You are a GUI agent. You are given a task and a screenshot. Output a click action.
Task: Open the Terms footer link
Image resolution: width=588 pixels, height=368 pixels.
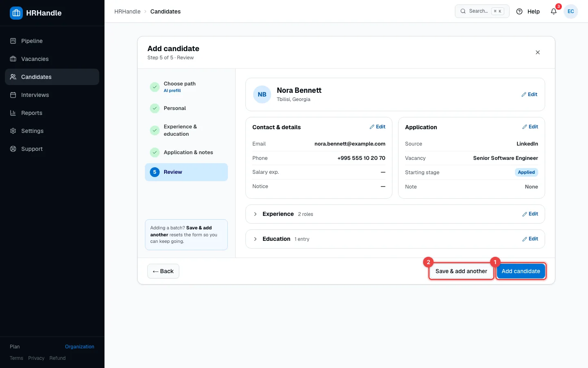tap(16, 358)
